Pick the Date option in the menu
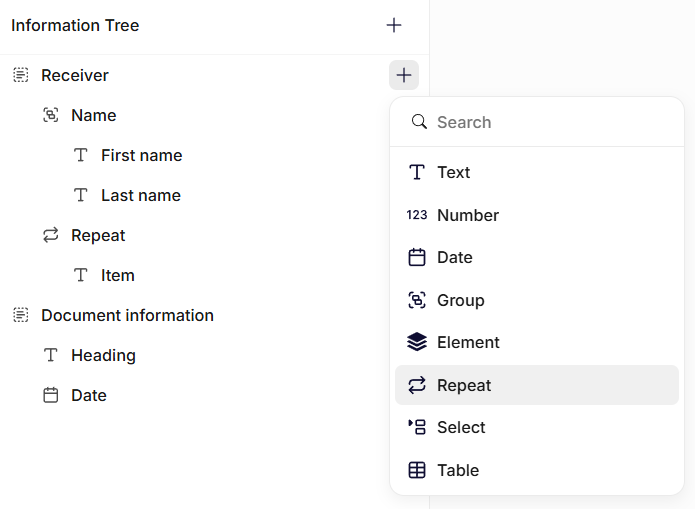The width and height of the screenshot is (695, 509). point(454,257)
